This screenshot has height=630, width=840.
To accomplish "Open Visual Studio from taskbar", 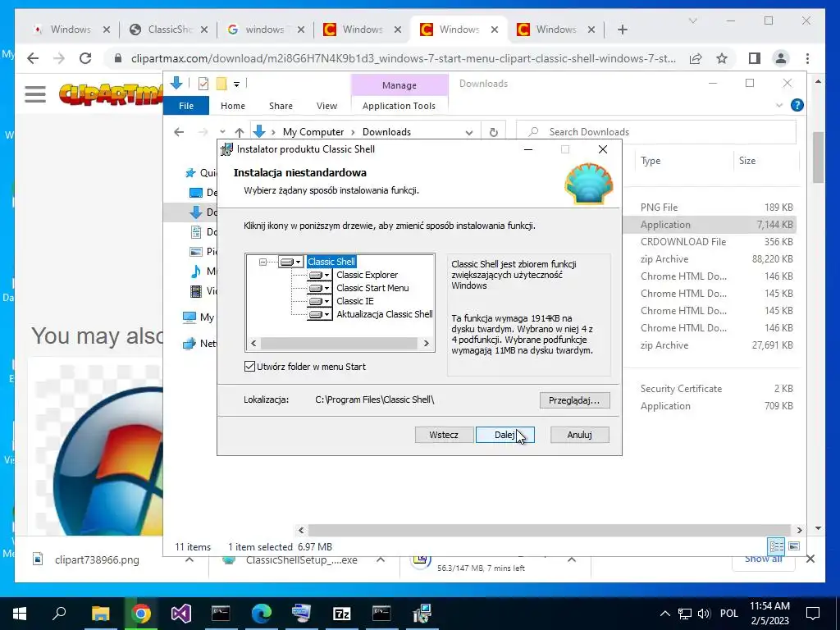I will coord(181,614).
